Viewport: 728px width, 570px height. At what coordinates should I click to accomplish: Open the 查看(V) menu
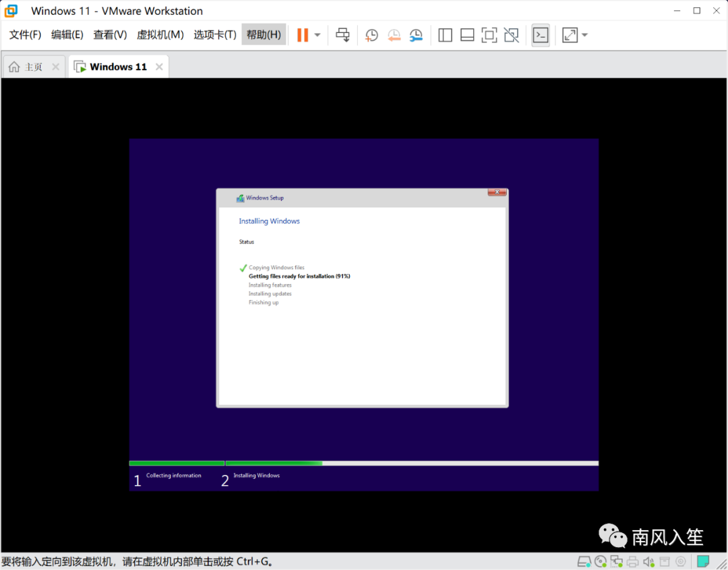110,35
